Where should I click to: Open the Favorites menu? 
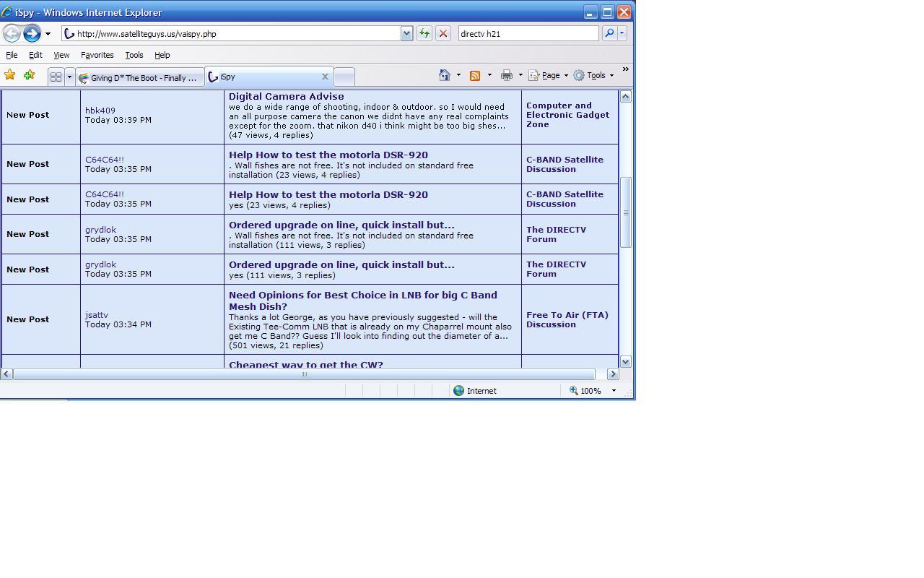[97, 55]
